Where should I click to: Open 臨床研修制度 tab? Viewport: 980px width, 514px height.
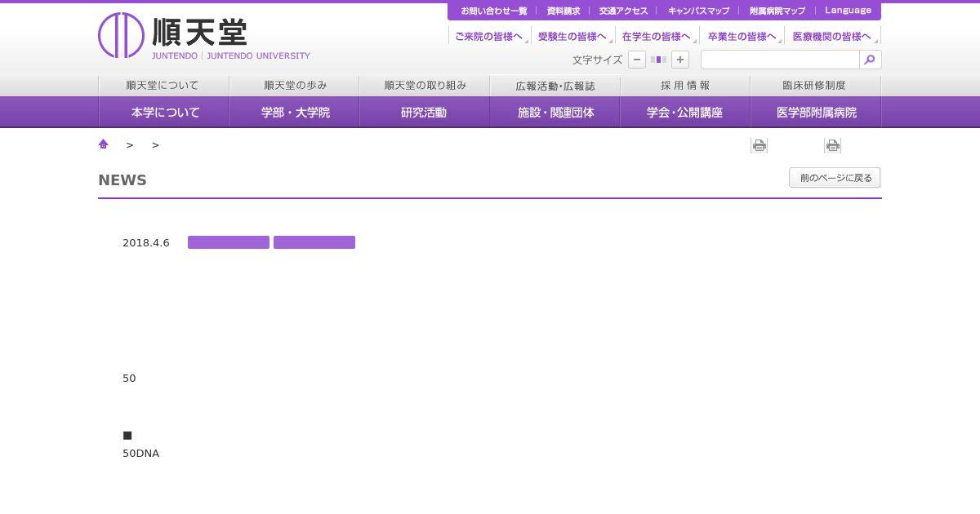coord(815,85)
